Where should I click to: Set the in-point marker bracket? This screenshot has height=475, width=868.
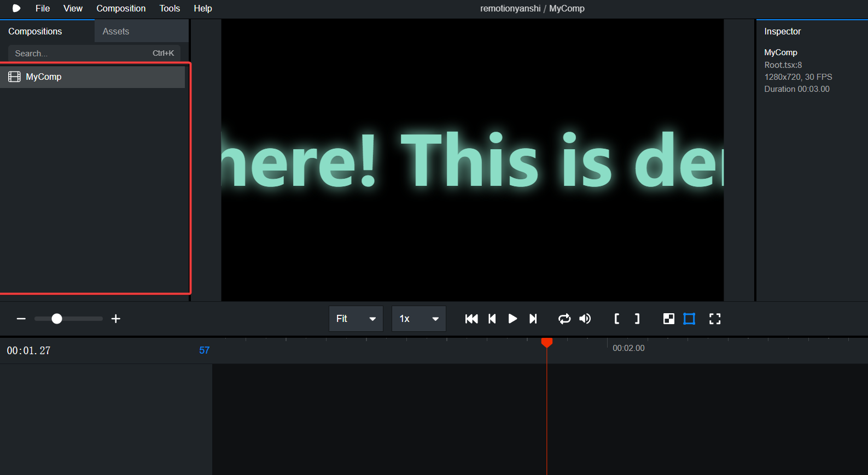617,319
